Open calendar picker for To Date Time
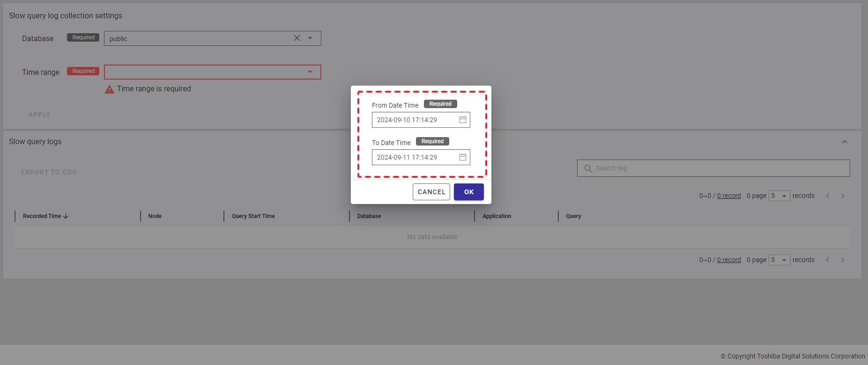868x365 pixels. (462, 157)
